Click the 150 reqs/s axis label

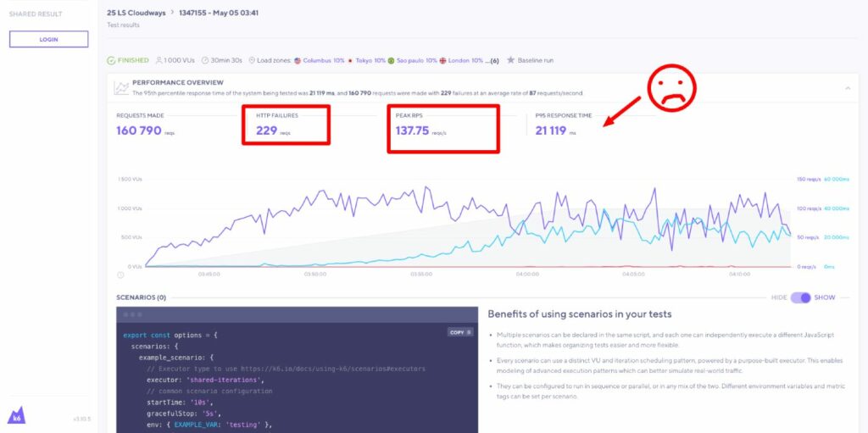(807, 180)
